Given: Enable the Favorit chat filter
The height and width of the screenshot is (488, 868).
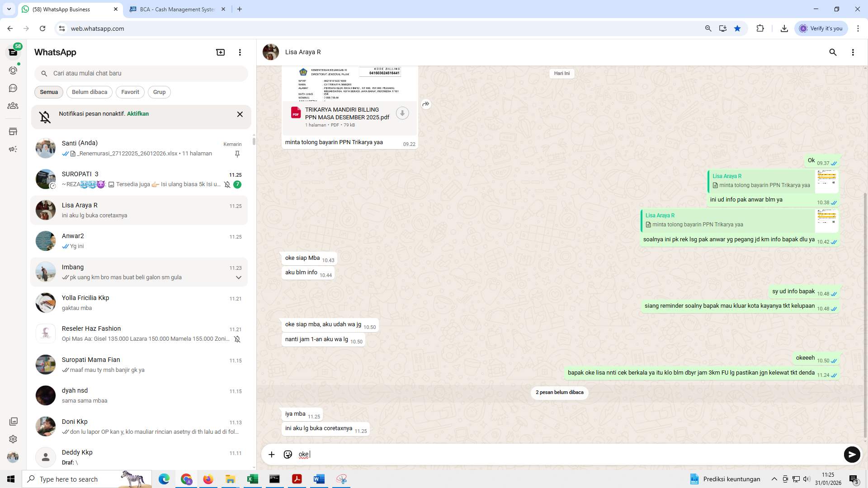Looking at the screenshot, I should click(x=130, y=92).
